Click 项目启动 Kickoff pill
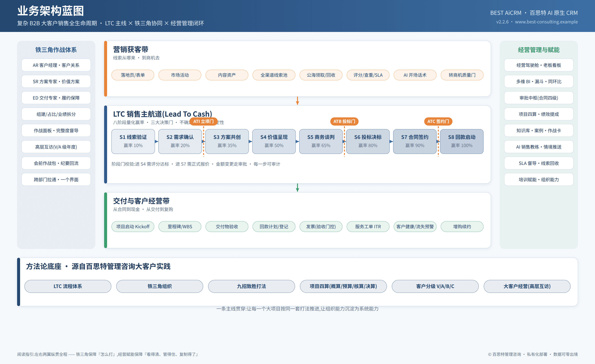 pyautogui.click(x=133, y=227)
